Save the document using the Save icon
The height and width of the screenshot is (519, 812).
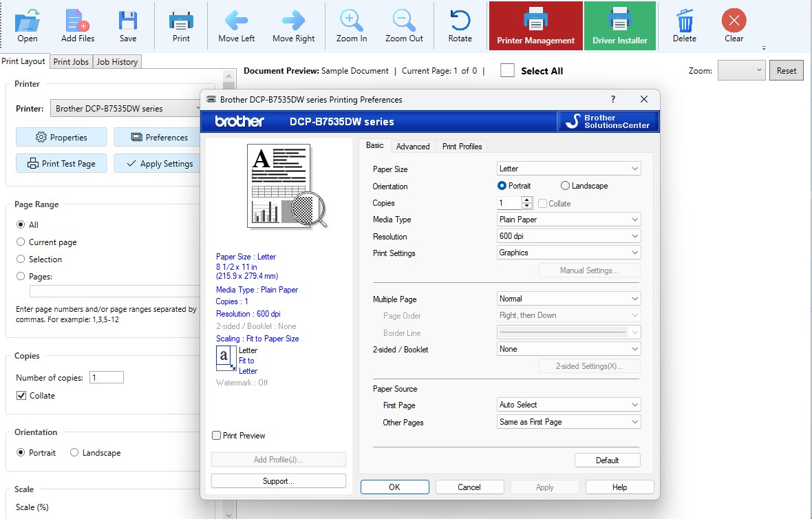[128, 25]
